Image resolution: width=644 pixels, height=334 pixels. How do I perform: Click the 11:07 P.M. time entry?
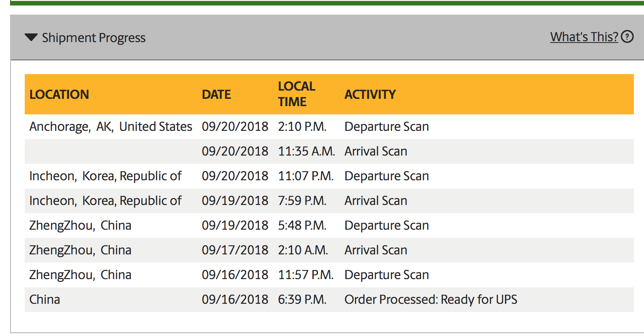(306, 176)
